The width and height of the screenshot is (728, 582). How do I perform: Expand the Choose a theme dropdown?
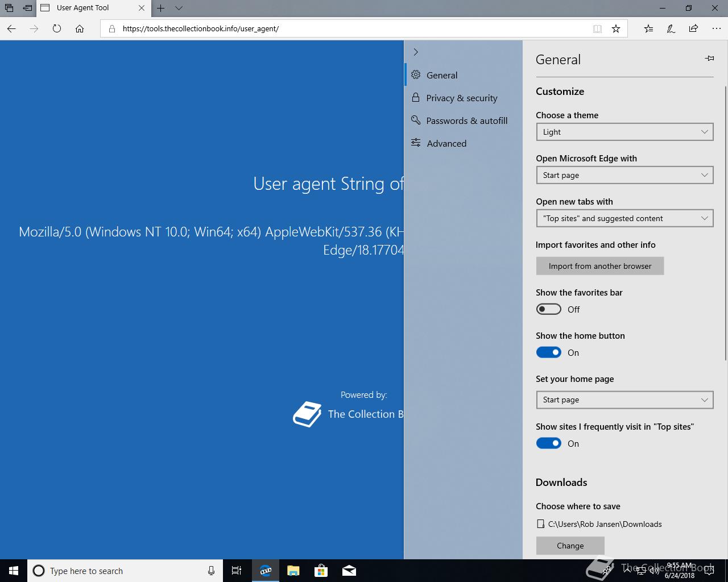(x=624, y=132)
